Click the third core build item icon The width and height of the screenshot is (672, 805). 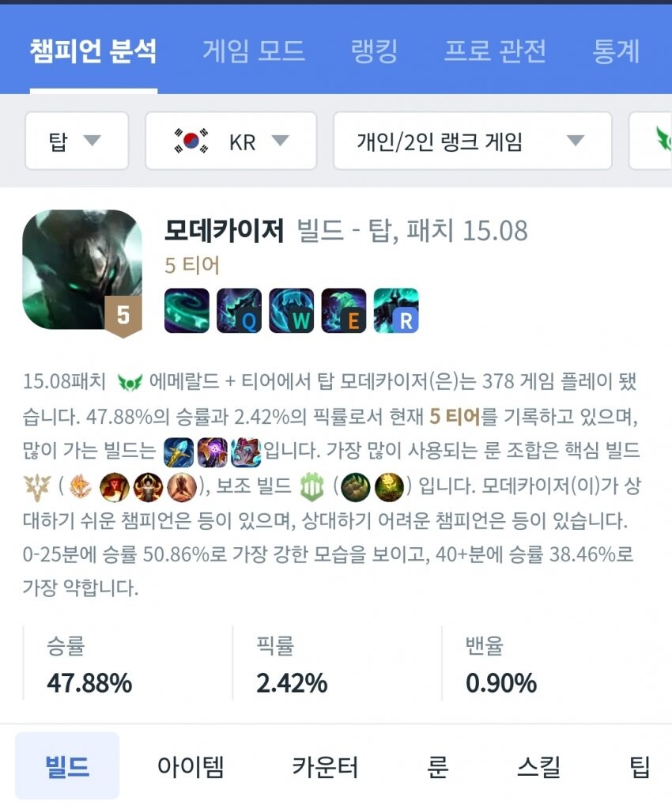coord(246,452)
